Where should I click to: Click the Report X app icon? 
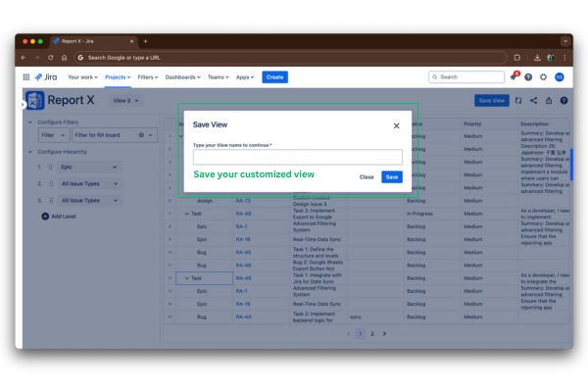pos(35,100)
